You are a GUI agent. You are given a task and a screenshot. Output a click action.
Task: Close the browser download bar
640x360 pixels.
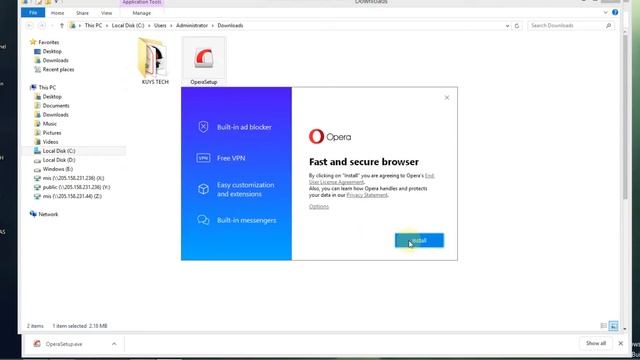coord(621,344)
